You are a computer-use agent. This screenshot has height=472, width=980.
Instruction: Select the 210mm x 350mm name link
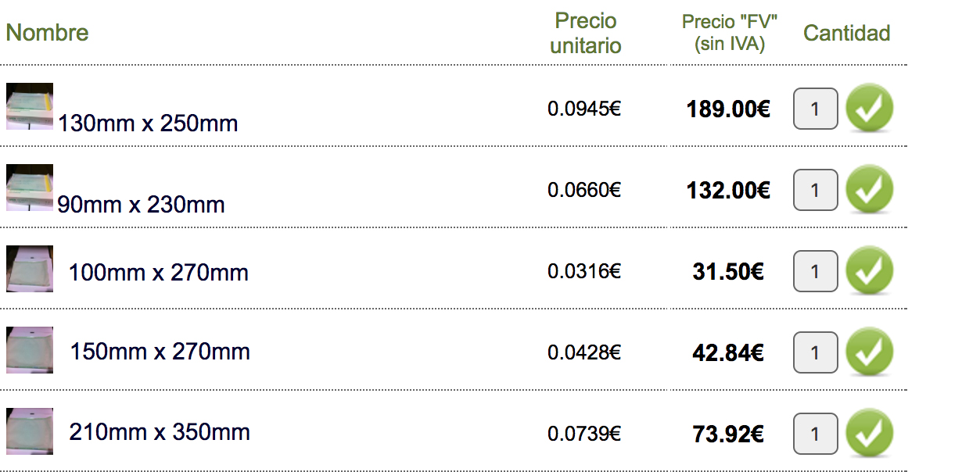(x=160, y=432)
